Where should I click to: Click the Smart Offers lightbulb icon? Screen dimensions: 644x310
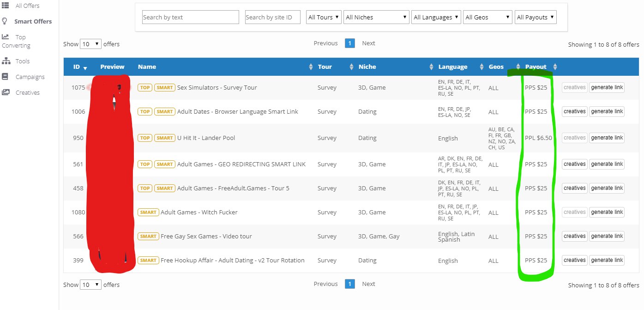[5, 21]
